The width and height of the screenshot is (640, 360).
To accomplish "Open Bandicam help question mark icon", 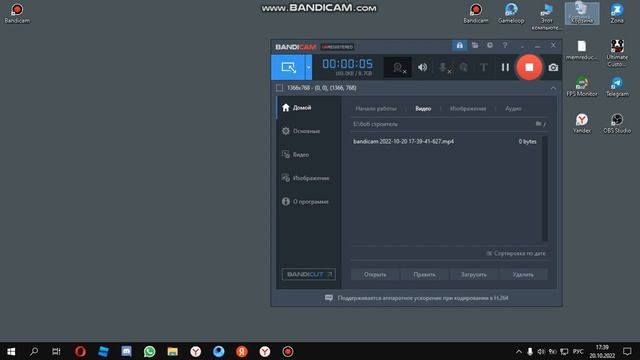I will 505,45.
